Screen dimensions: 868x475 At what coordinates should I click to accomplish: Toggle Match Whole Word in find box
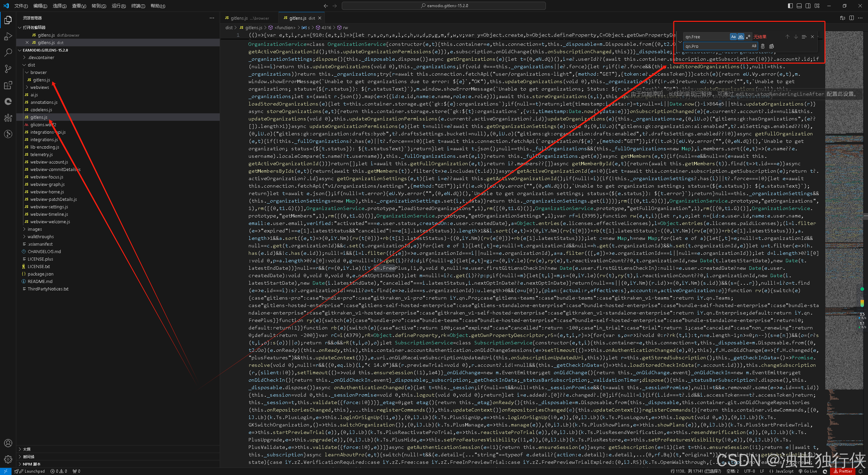coord(741,37)
